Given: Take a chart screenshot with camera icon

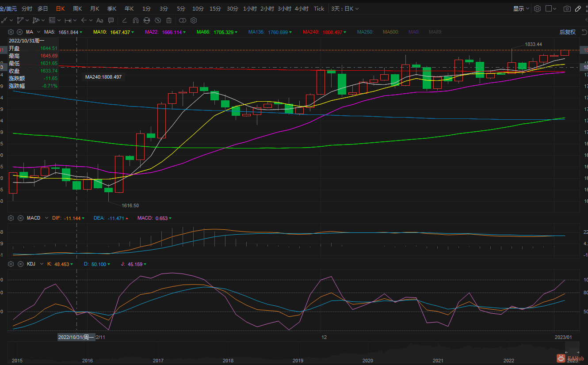Looking at the screenshot, I should tap(567, 8).
